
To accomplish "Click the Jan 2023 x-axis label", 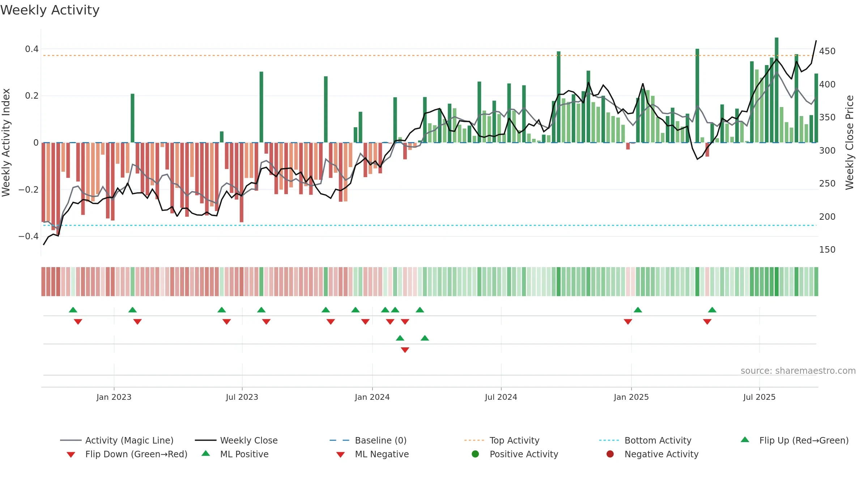I will click(114, 397).
